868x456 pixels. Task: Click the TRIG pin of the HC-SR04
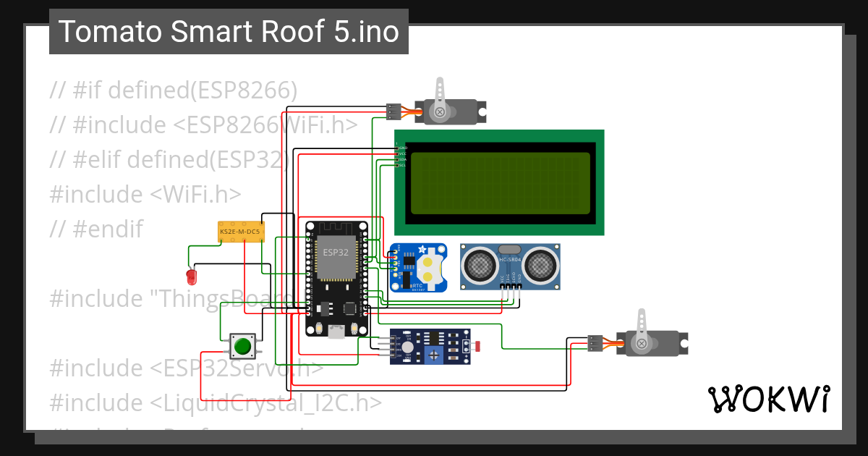coord(508,285)
